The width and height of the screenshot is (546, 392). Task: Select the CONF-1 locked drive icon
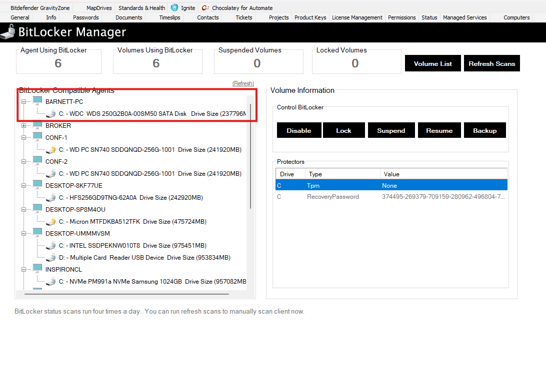point(50,149)
